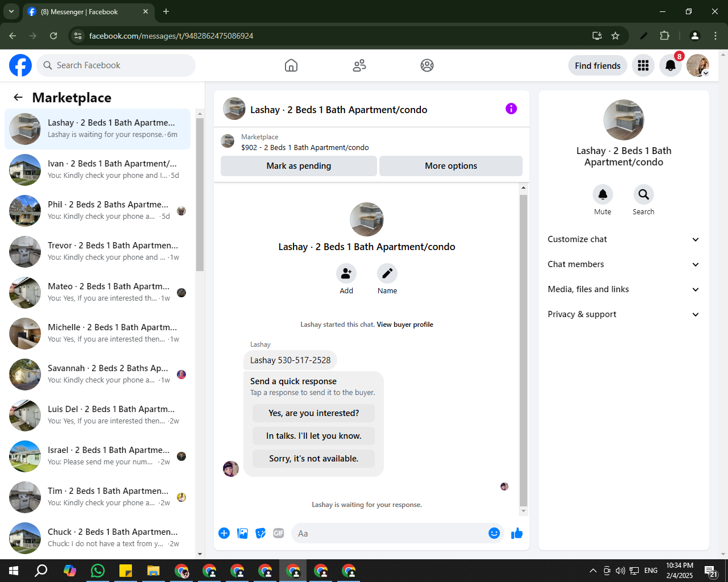Viewport: 728px width, 582px height.
Task: Open WhatsApp from the taskbar
Action: 98,571
